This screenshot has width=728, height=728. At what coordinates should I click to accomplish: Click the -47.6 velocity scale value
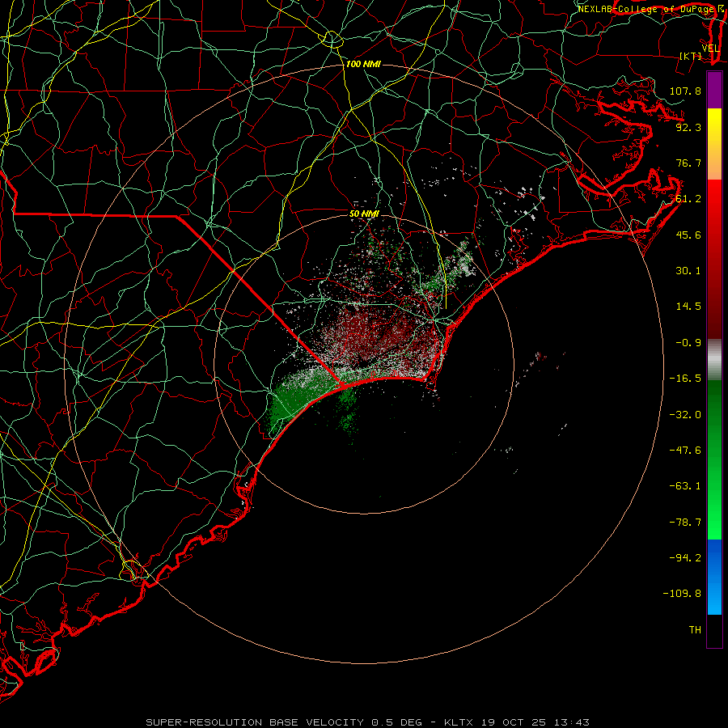pos(685,451)
